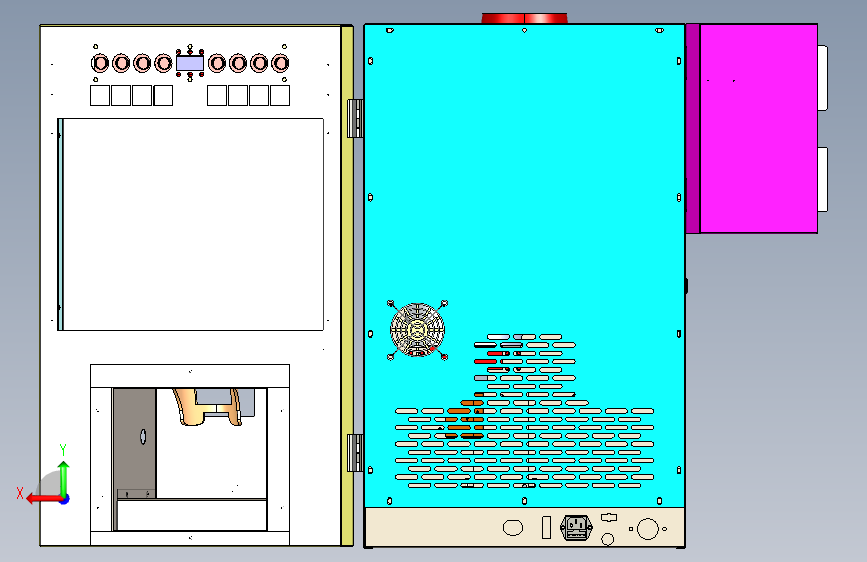Click the red X axis arrow of the triad

click(43, 499)
